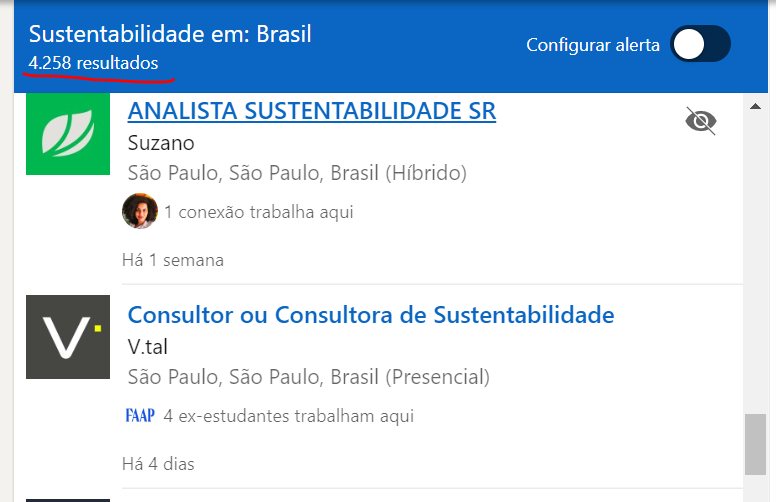Click the green Suzano company logo

[68, 133]
